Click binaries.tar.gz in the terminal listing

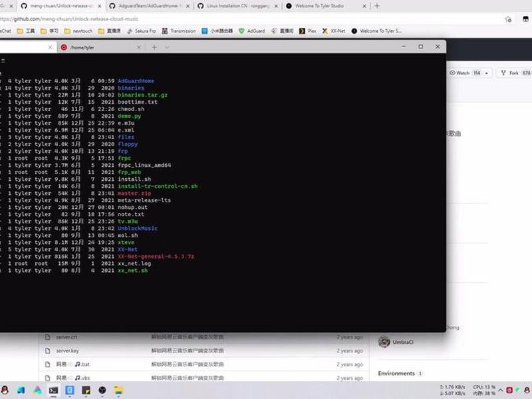(x=142, y=95)
